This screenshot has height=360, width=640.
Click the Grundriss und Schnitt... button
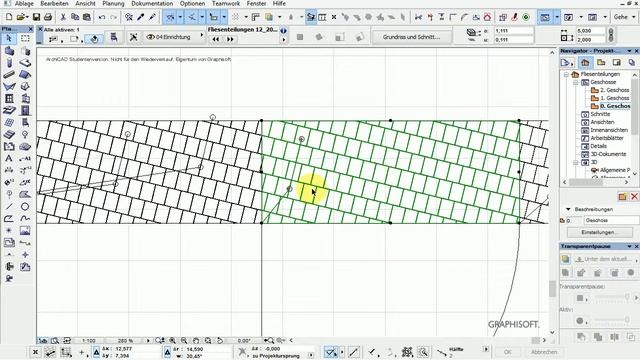click(x=411, y=37)
